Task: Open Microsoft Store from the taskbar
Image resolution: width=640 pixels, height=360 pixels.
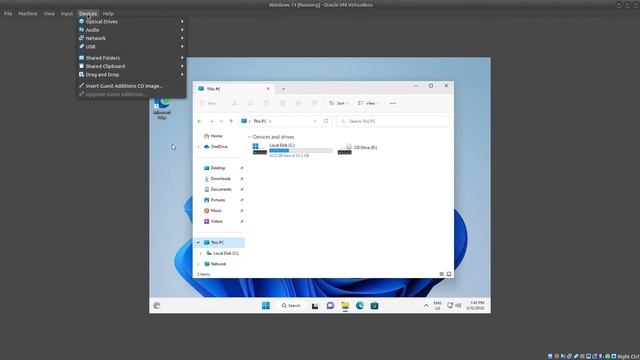Action: pos(374,306)
